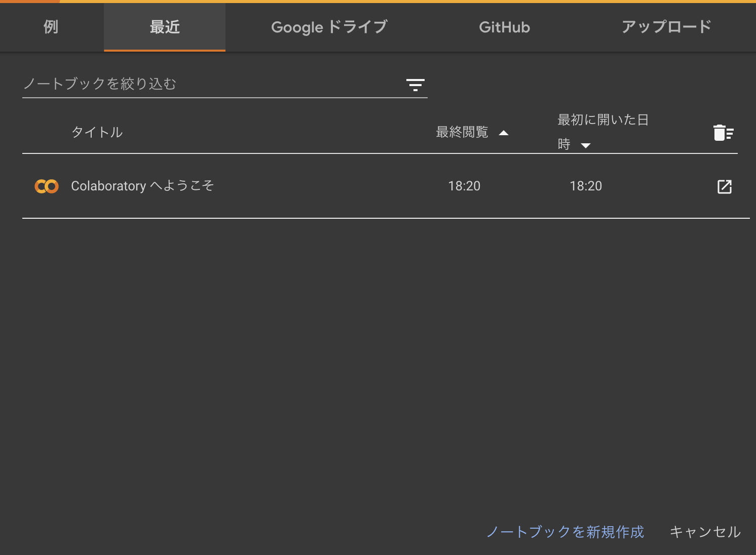Switch to the 例 tab
756x555 pixels.
tap(51, 27)
